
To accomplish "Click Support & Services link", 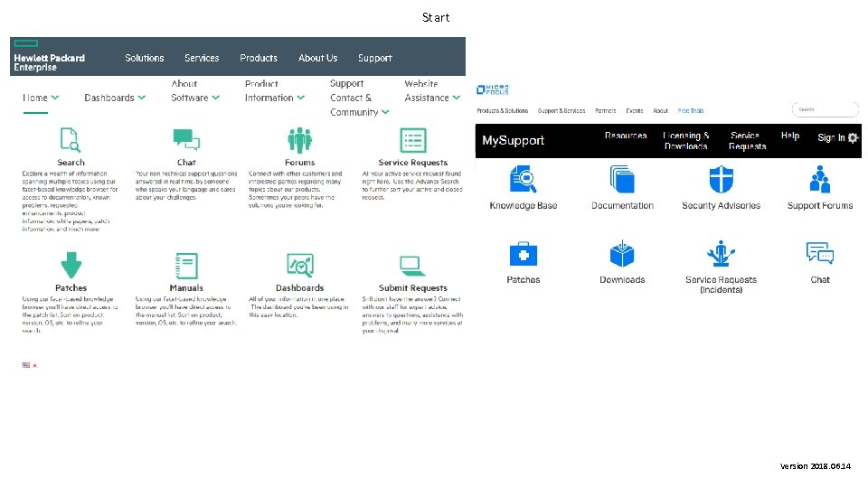I will (x=561, y=110).
